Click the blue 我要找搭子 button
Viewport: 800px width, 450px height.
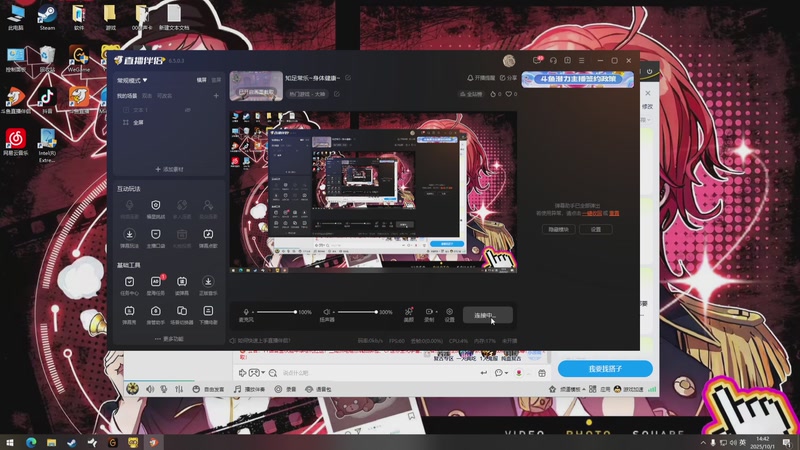[x=605, y=368]
